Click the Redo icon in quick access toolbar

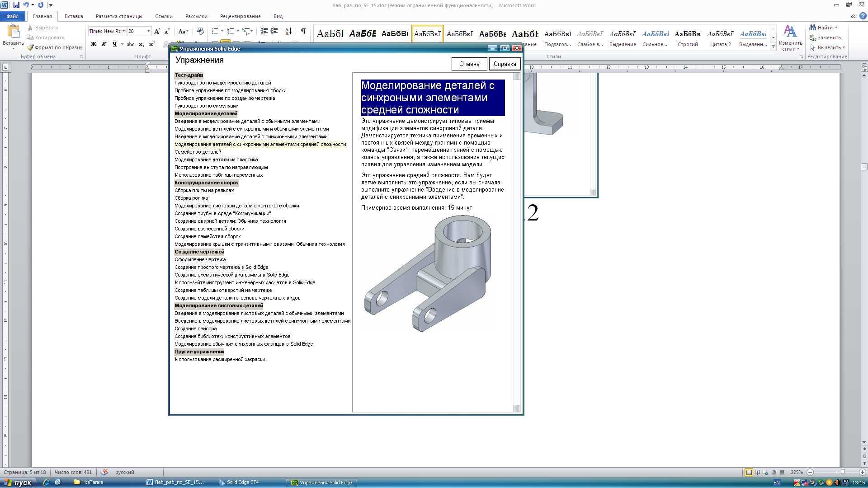41,5
